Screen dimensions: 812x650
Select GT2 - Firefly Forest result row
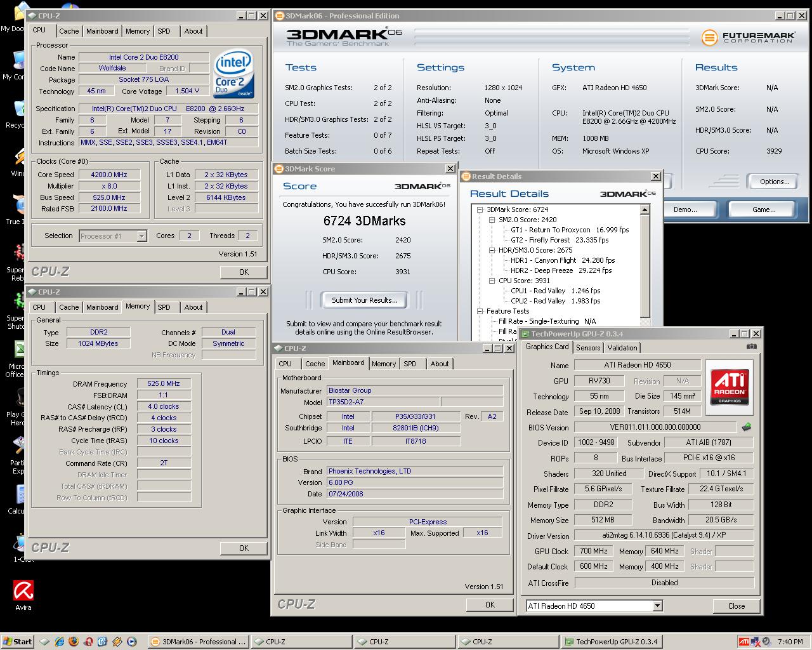pos(560,240)
